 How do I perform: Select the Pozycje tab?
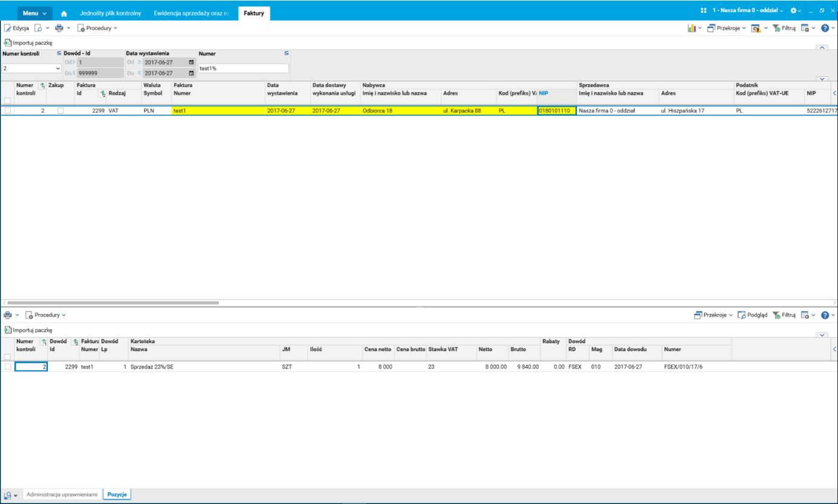117,495
